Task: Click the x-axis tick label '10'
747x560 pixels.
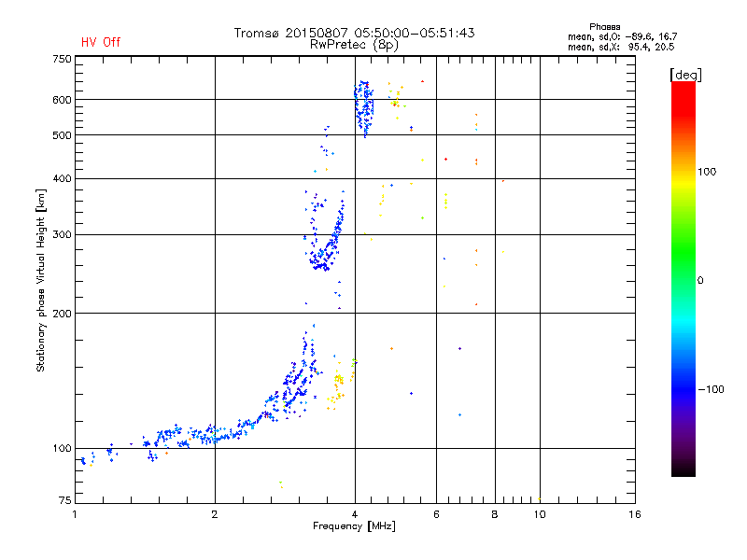Action: point(540,514)
